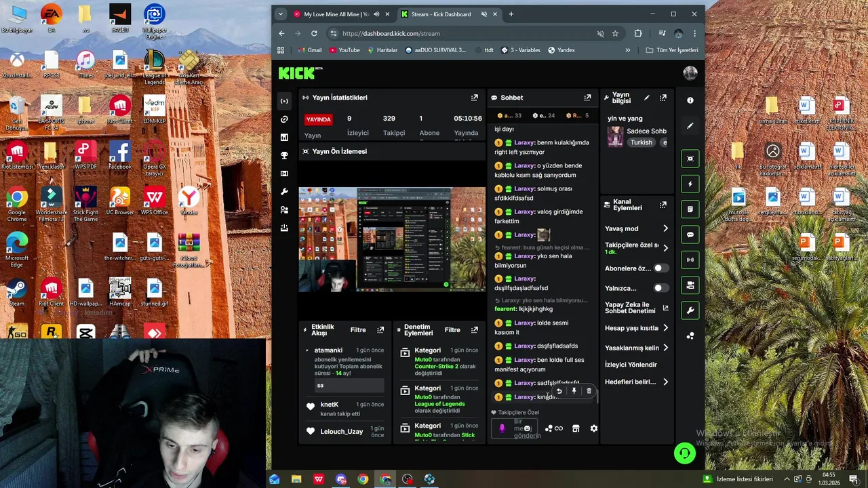Toggle the Yalnızca... switch
This screenshot has width=868, height=488.
[661, 288]
